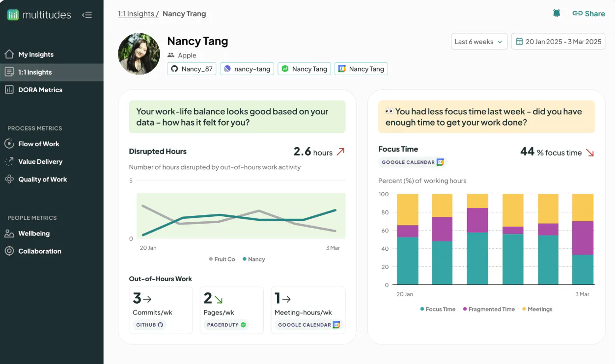Collapse the sidebar with the toggle icon

coord(87,15)
